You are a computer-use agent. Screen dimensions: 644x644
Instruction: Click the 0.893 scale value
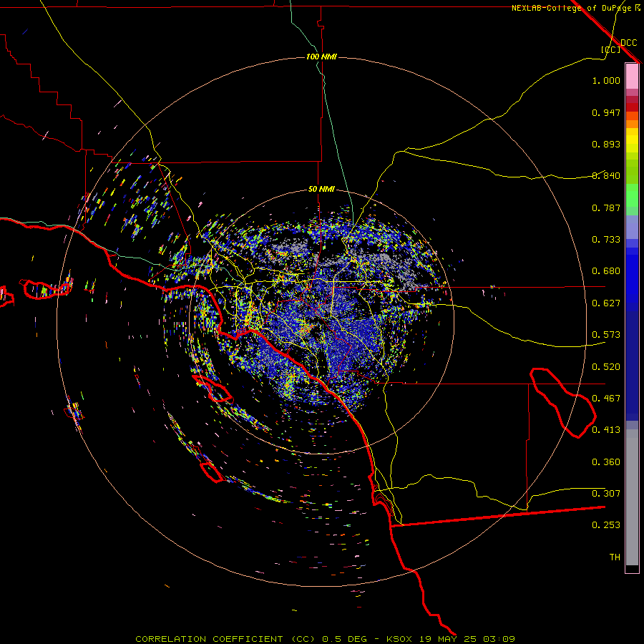coord(606,144)
